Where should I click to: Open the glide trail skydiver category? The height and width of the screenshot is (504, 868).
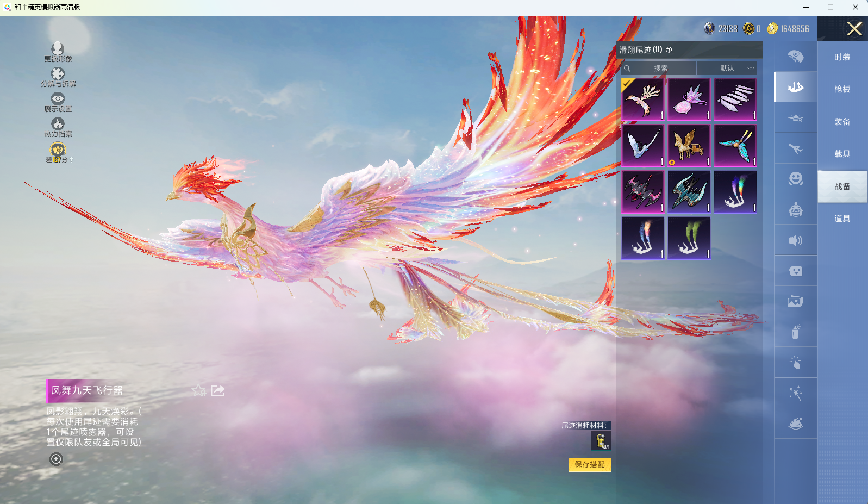[796, 87]
